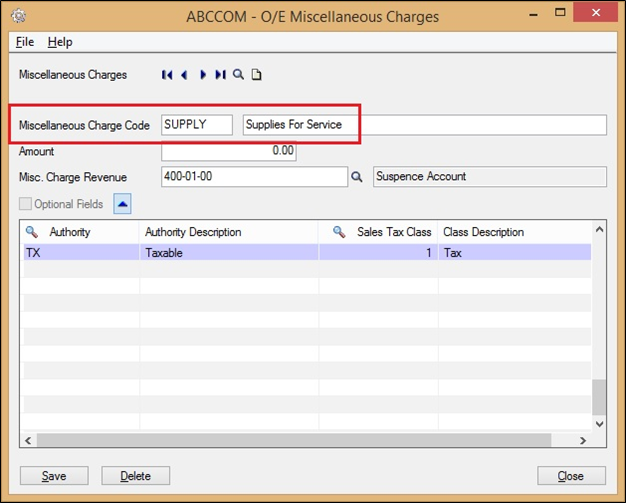Click the Close button at bottom

coord(571,476)
